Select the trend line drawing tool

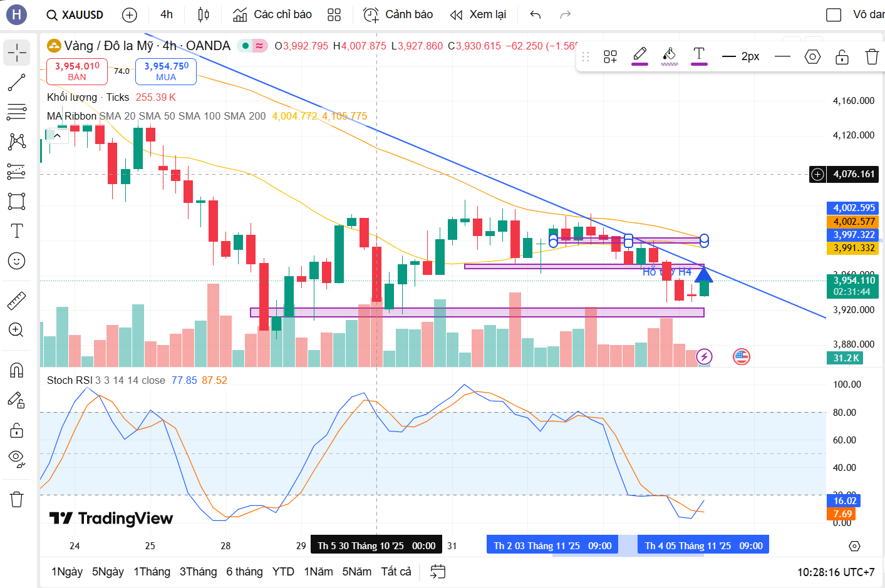coord(17,83)
